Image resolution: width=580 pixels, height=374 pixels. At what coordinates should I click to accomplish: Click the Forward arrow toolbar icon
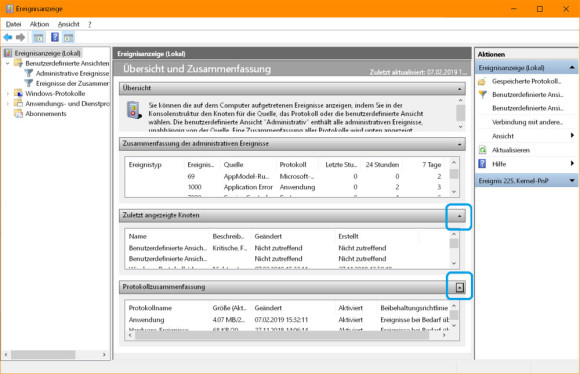21,37
